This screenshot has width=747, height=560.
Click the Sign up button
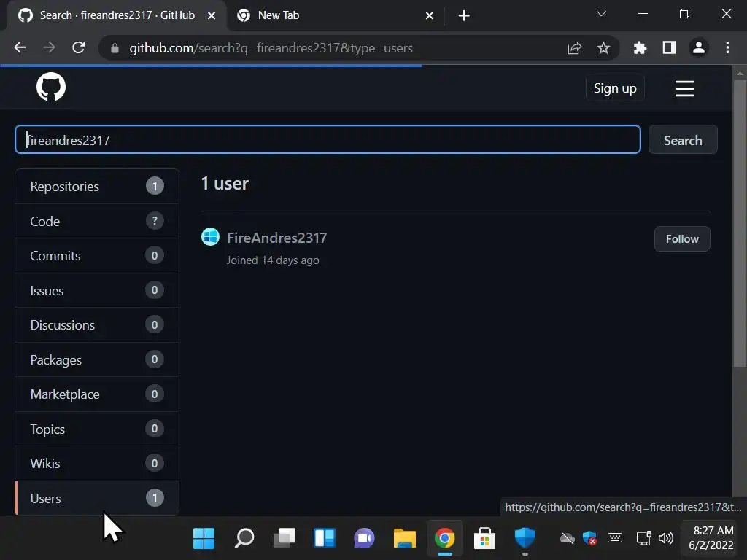tap(615, 88)
